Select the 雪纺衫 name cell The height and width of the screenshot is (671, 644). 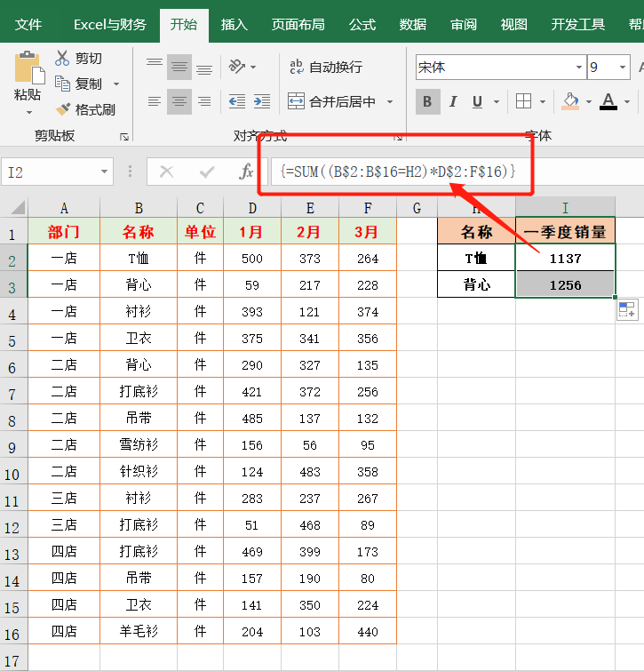(x=139, y=444)
